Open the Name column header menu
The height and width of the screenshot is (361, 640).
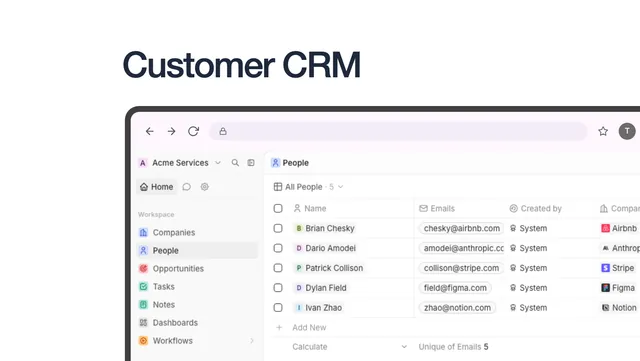click(310, 209)
